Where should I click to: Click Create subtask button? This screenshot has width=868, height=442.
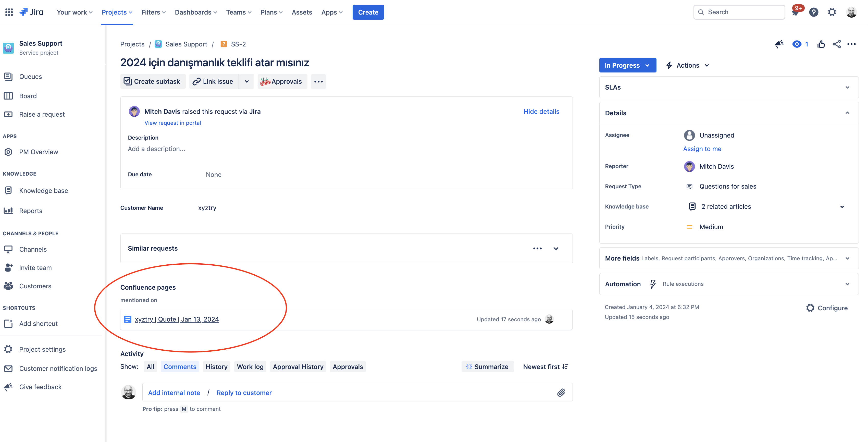(x=153, y=81)
